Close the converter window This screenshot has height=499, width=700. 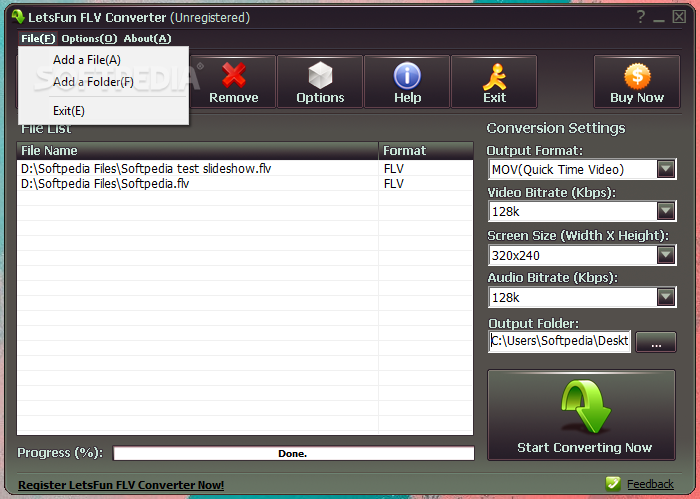pyautogui.click(x=679, y=17)
